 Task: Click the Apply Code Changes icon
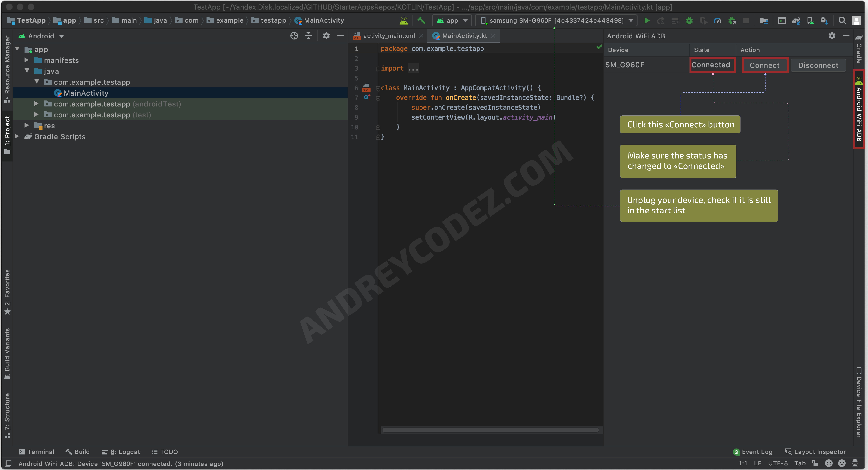[x=675, y=21]
